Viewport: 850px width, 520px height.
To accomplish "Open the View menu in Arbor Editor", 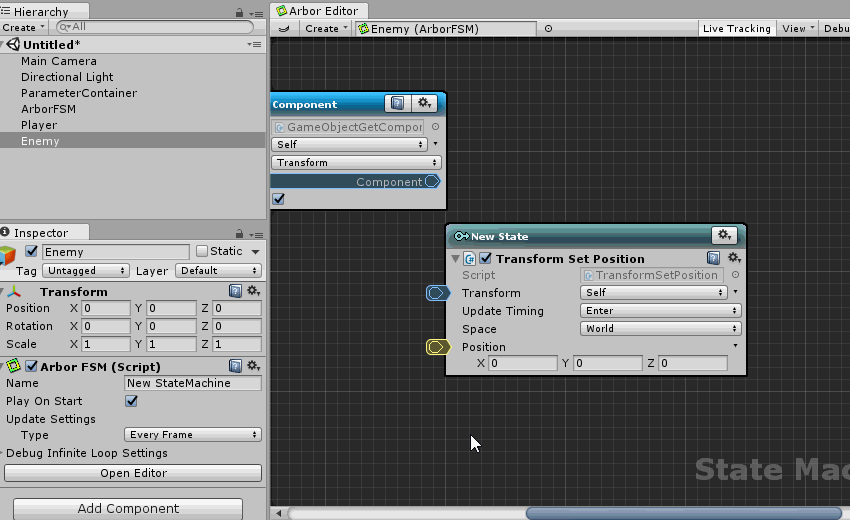I will pos(797,29).
